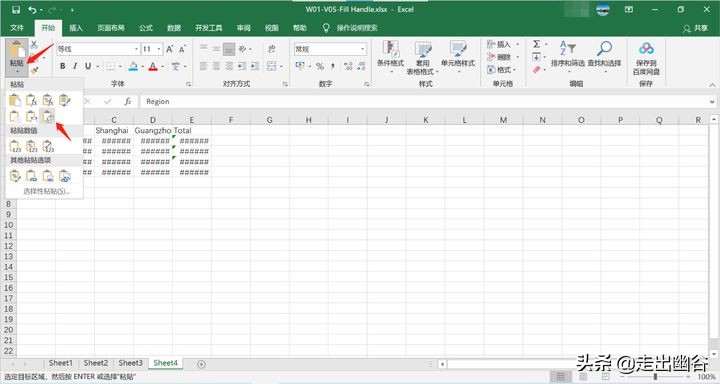The height and width of the screenshot is (384, 720).
Task: Open the Page Layout ribbon tab
Action: pyautogui.click(x=111, y=28)
